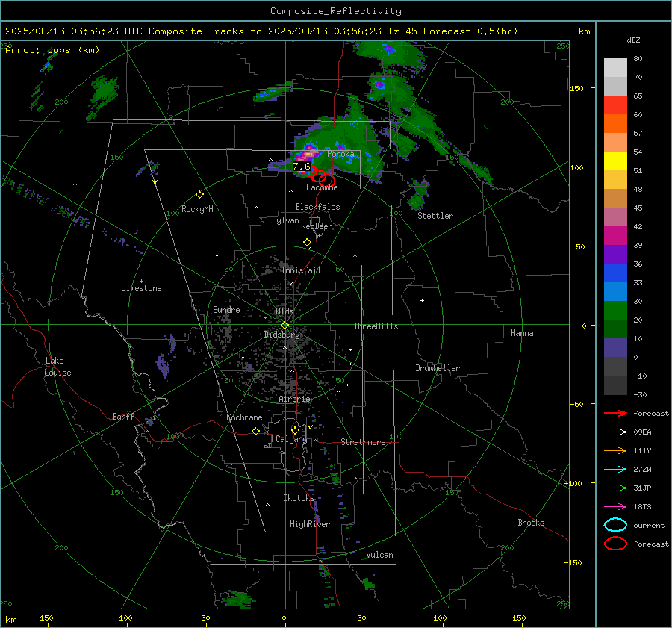
Task: Click the yellow diamond marker near RockyMH
Action: tap(199, 195)
